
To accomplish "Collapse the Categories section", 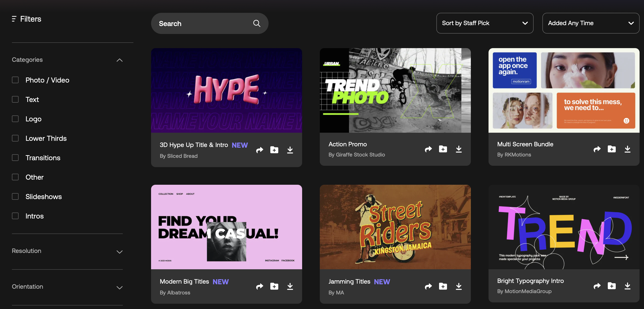I will pos(119,60).
